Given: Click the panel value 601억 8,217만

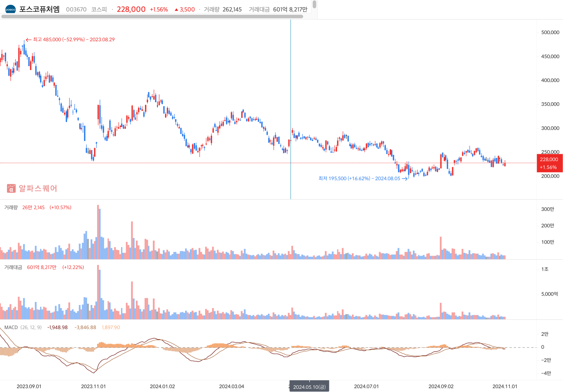Looking at the screenshot, I should tap(42, 267).
